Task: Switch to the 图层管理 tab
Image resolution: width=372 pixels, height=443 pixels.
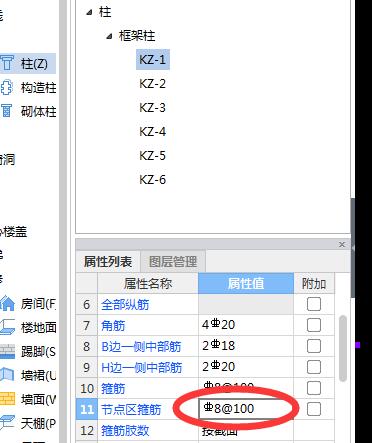Action: 173,262
